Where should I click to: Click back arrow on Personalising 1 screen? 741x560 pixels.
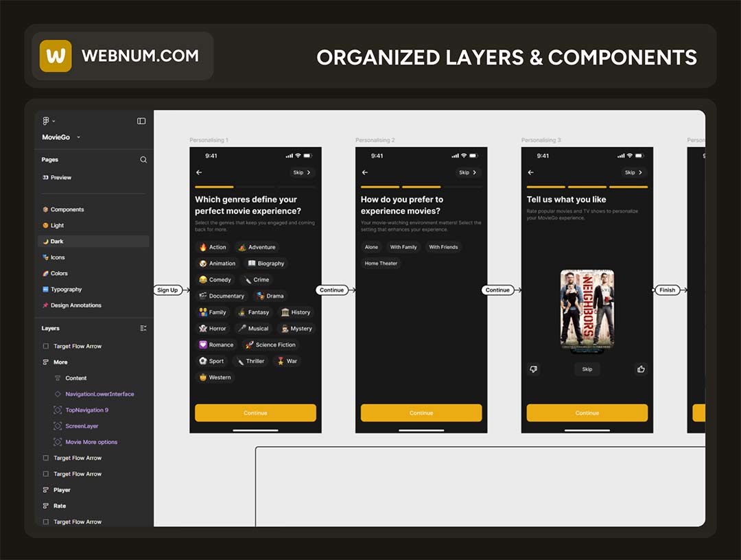tap(199, 173)
